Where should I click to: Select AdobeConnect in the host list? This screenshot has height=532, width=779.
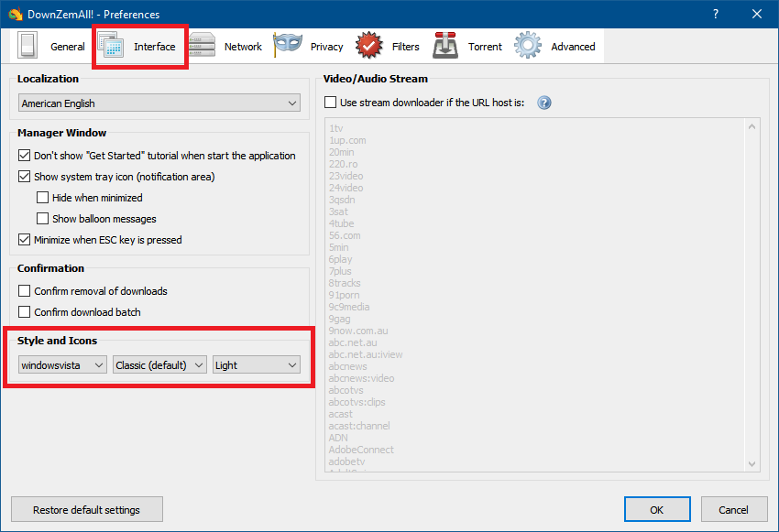pyautogui.click(x=361, y=450)
